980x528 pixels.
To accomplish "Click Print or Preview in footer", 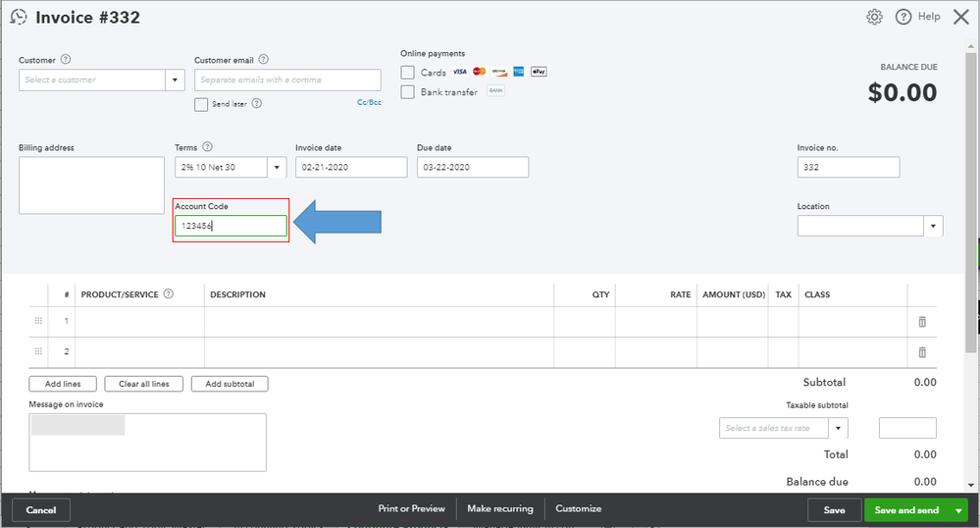I will tap(411, 509).
